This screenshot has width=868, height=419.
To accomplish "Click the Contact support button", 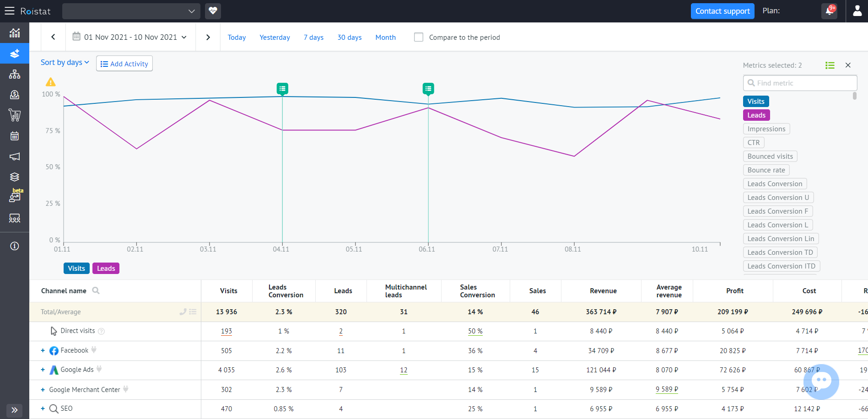I will click(722, 11).
